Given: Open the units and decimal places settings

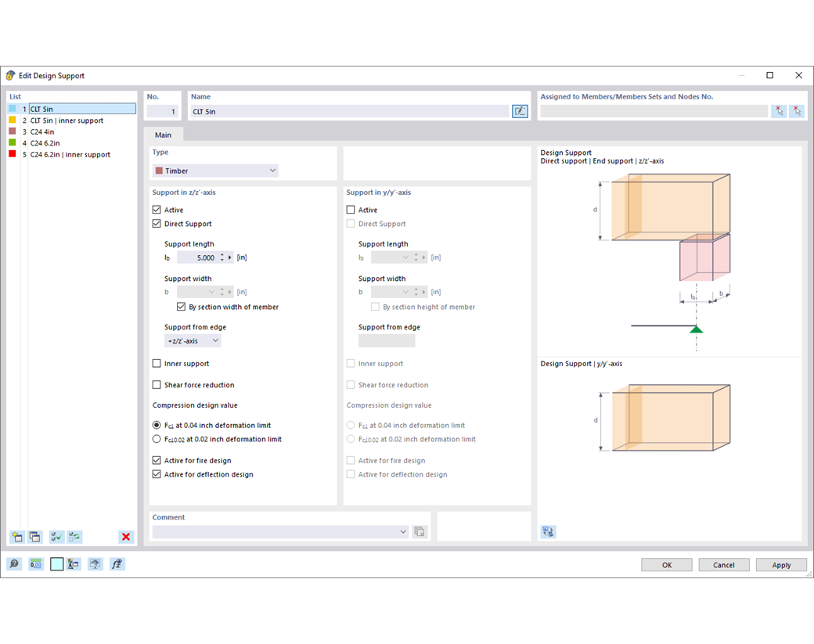Looking at the screenshot, I should tap(36, 563).
